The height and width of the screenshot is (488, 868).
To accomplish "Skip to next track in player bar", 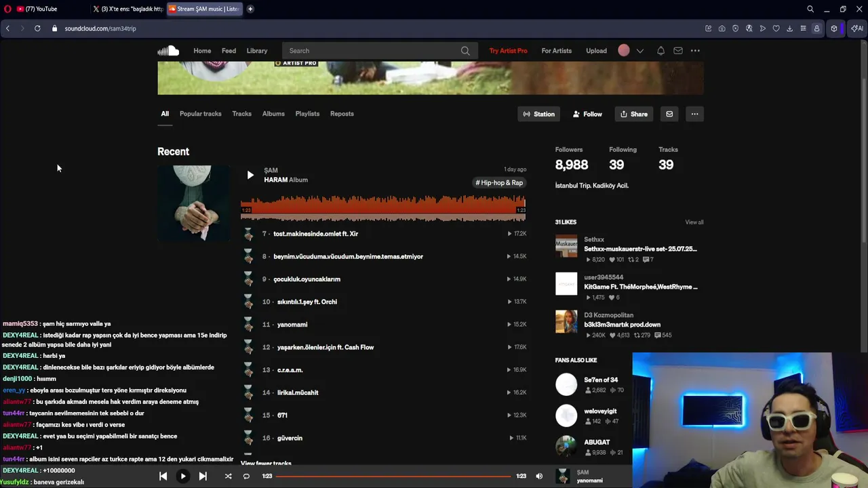I will 203,476.
